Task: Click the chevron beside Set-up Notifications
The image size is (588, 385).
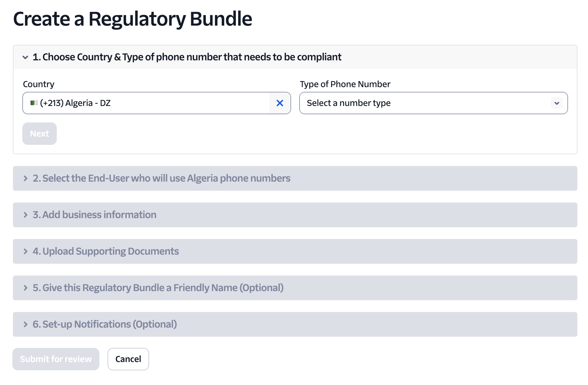Action: click(26, 324)
